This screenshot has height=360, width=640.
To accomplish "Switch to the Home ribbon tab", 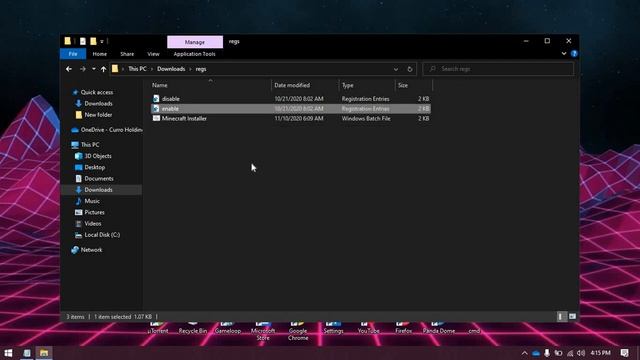I will click(100, 54).
